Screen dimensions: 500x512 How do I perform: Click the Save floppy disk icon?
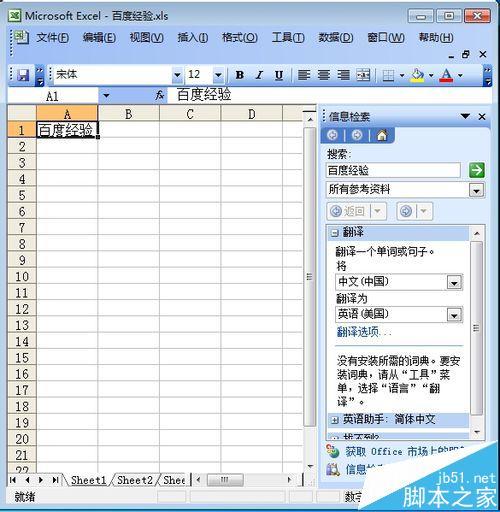pyautogui.click(x=23, y=76)
